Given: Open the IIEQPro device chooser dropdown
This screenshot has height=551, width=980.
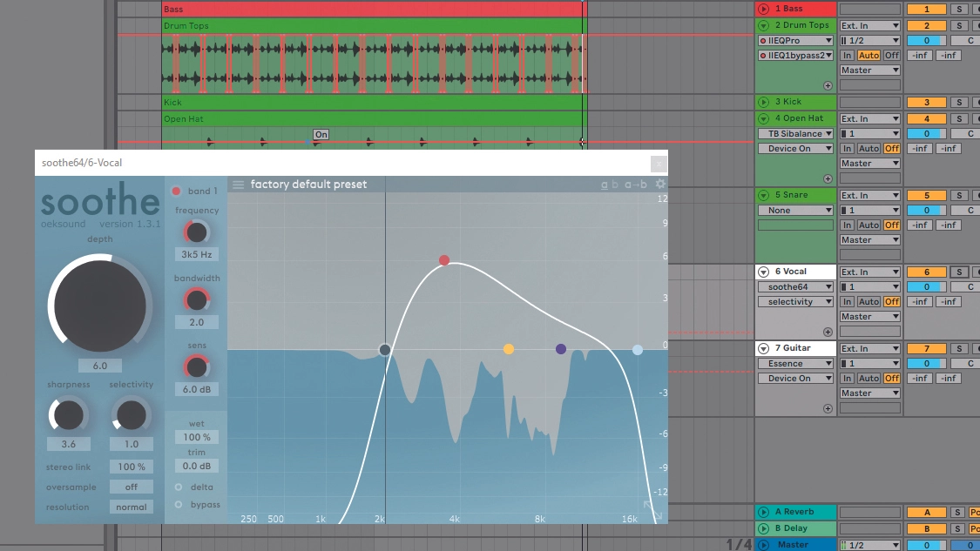Looking at the screenshot, I should tap(795, 41).
